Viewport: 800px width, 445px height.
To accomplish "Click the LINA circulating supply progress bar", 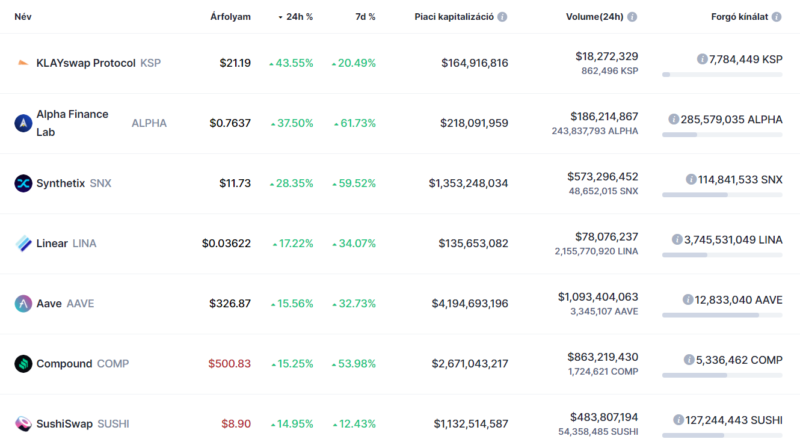I will [722, 255].
